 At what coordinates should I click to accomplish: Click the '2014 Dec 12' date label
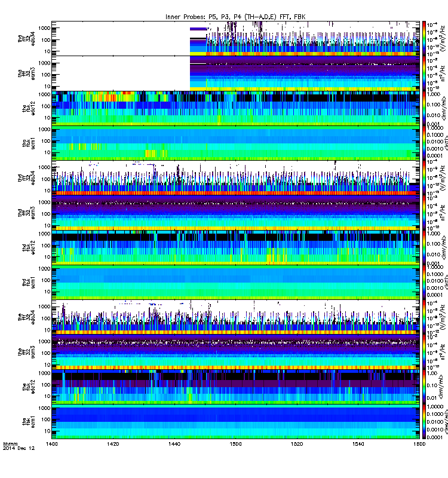pos(19,449)
